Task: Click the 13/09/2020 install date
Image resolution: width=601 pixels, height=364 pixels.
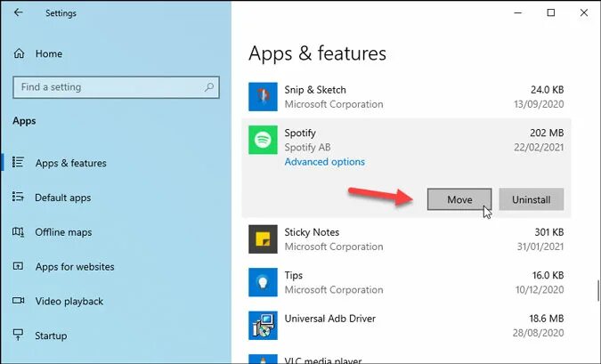Action: pos(539,104)
